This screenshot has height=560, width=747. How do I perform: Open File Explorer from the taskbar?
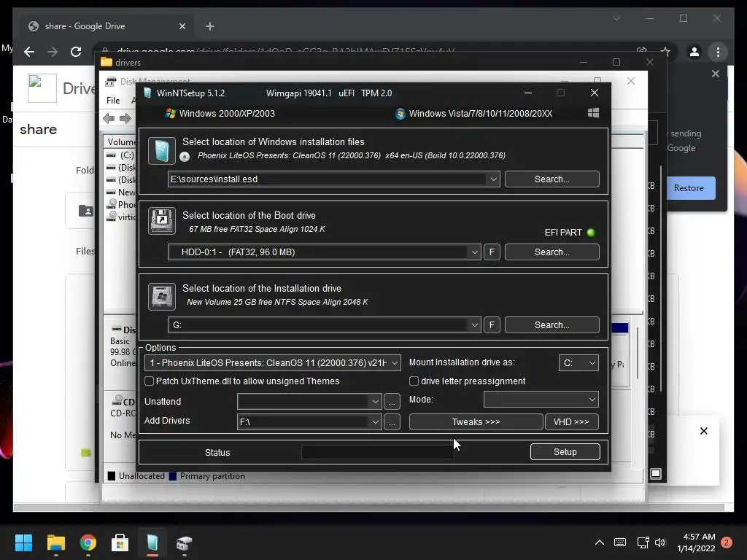coord(55,542)
